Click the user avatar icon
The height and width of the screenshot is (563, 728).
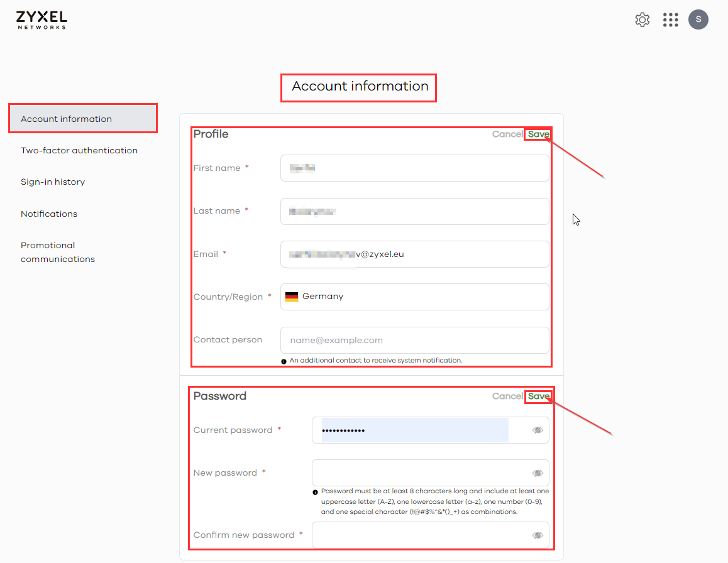(698, 19)
